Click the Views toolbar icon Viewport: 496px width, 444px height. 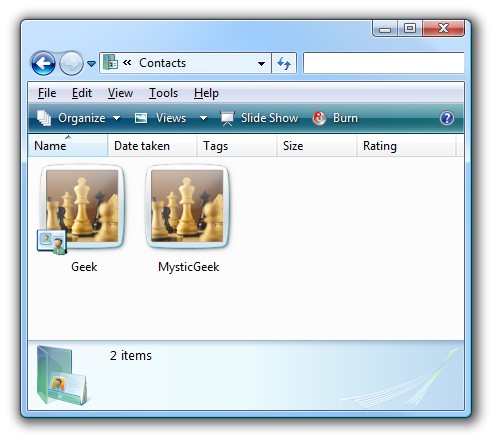click(x=141, y=118)
